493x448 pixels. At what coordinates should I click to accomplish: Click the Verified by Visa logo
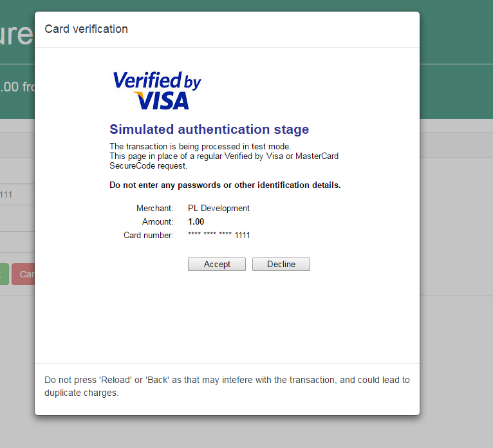click(156, 90)
